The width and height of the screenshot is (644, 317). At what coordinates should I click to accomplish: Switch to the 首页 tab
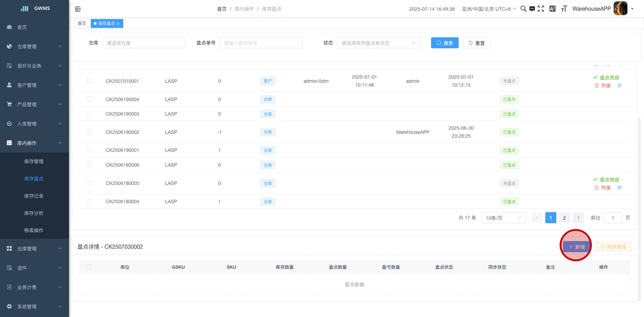coord(82,23)
